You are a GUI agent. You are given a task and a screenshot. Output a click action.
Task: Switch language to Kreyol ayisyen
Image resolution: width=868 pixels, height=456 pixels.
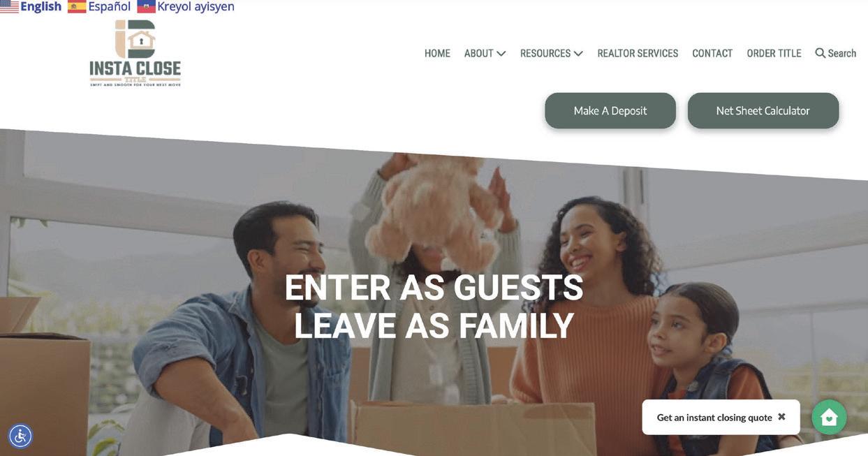(x=196, y=7)
